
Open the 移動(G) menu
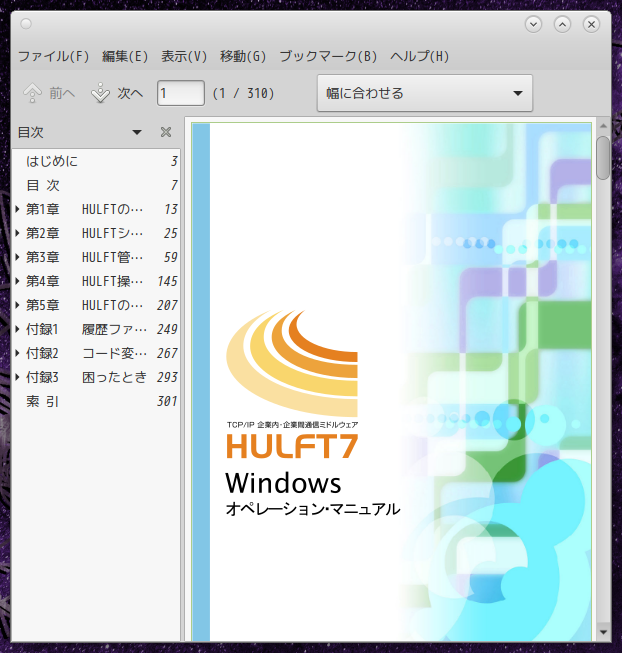pos(243,56)
